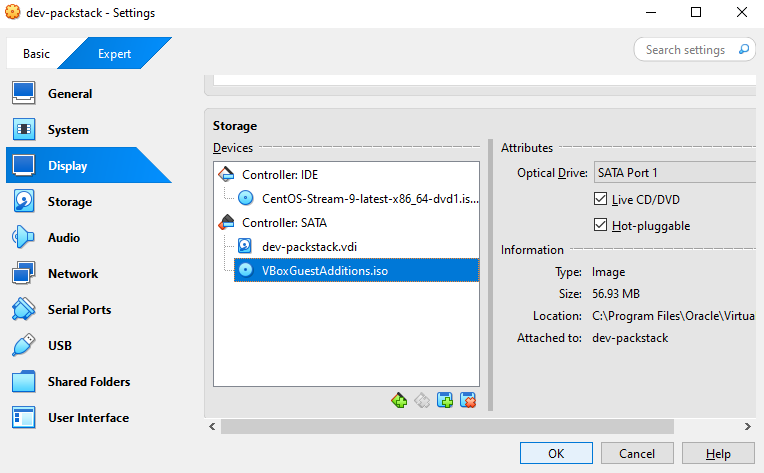764x473 pixels.
Task: Click the Cancel button
Action: (x=637, y=454)
